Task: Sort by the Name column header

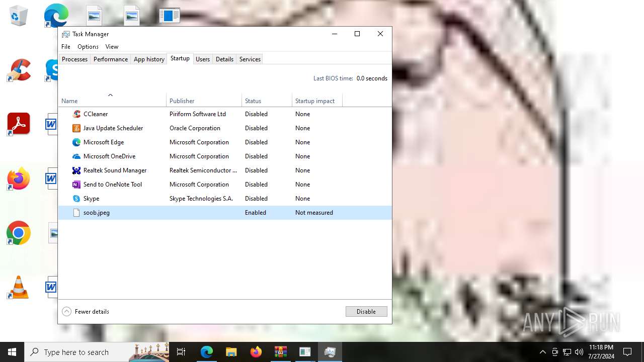Action: pos(112,101)
